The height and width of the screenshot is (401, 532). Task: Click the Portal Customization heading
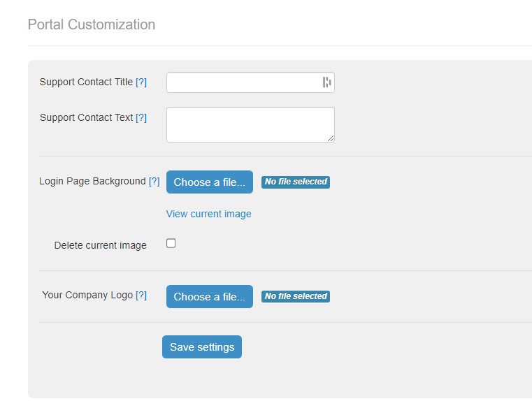[x=92, y=24]
